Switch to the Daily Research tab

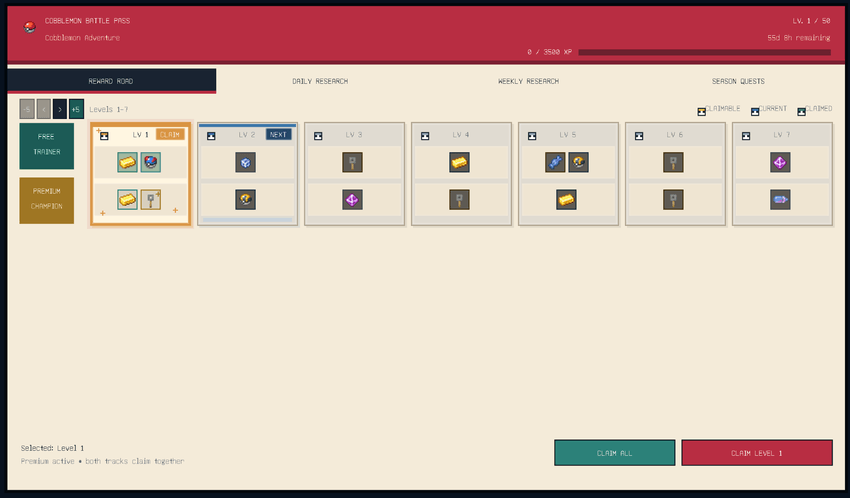coord(320,81)
